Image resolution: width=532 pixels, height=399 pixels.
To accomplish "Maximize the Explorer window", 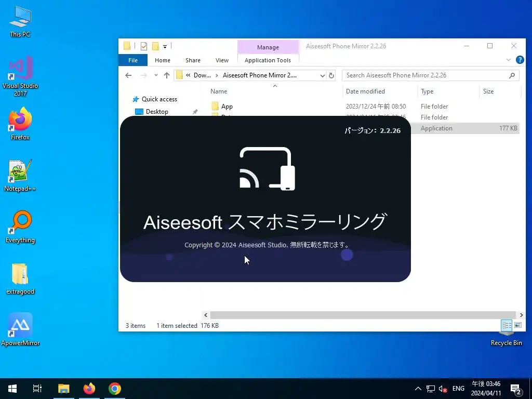I will coord(490,46).
